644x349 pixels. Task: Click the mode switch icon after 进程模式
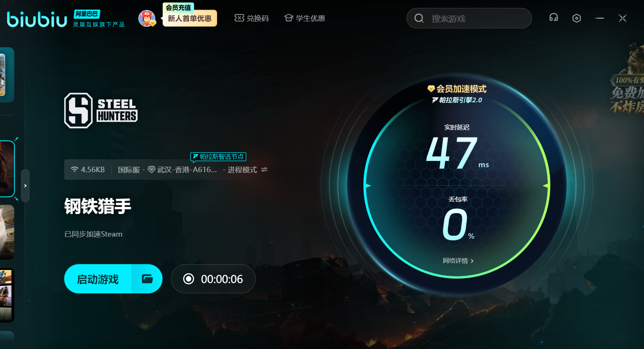264,170
